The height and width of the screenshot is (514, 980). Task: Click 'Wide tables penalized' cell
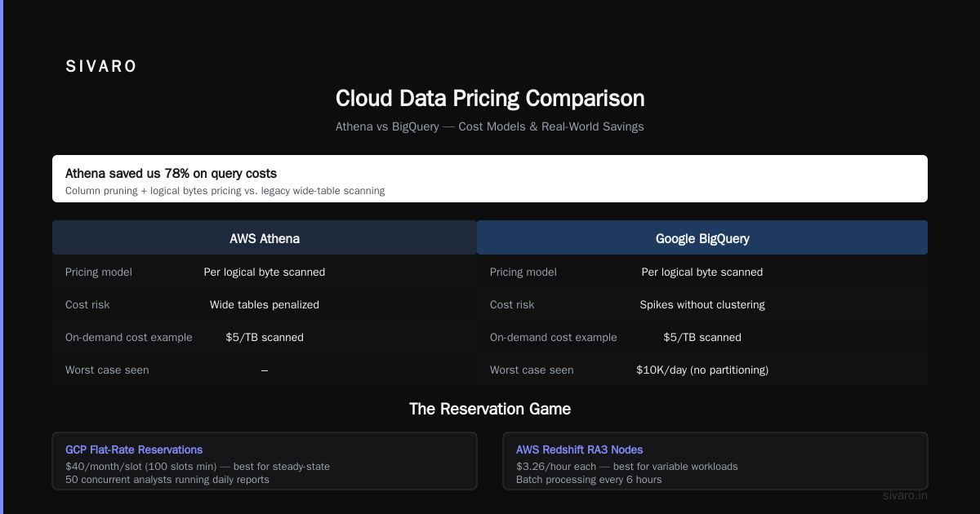(x=265, y=304)
